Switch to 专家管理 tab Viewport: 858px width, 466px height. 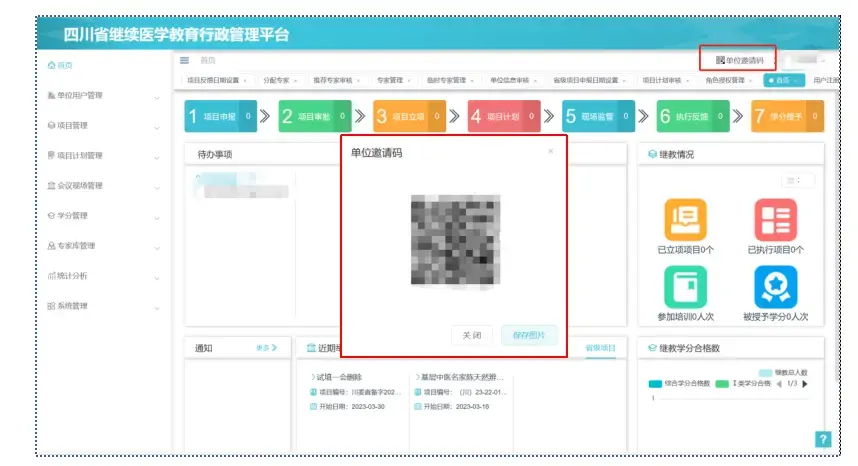(x=390, y=80)
